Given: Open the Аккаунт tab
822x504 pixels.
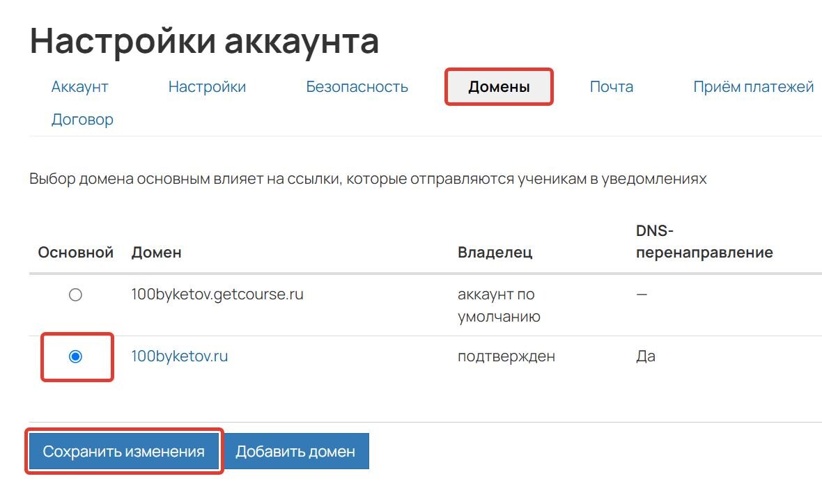Looking at the screenshot, I should [x=79, y=86].
